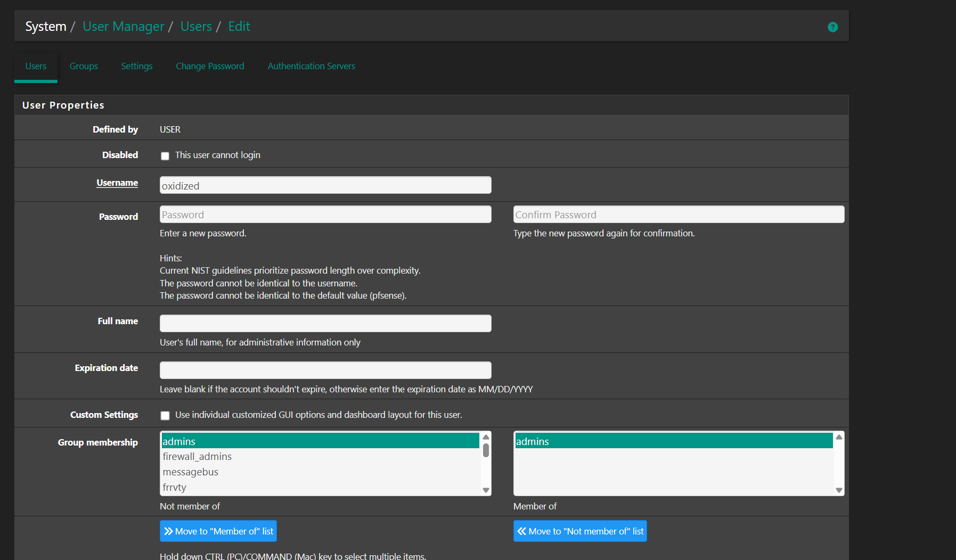Follow the User Manager breadcrumb link
956x560 pixels.
tap(124, 27)
